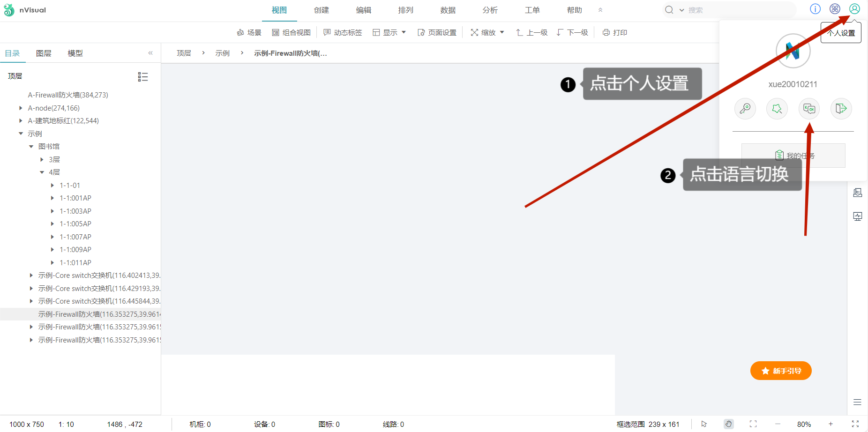This screenshot has height=432, width=868.
Task: Open the 帮助 menu tab
Action: pyautogui.click(x=575, y=10)
